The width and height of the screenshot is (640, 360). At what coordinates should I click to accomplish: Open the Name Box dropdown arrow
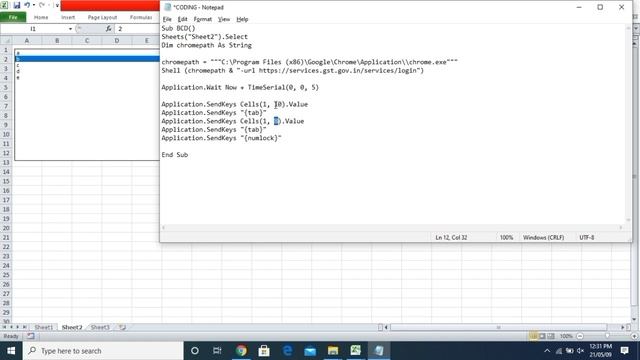click(70, 29)
